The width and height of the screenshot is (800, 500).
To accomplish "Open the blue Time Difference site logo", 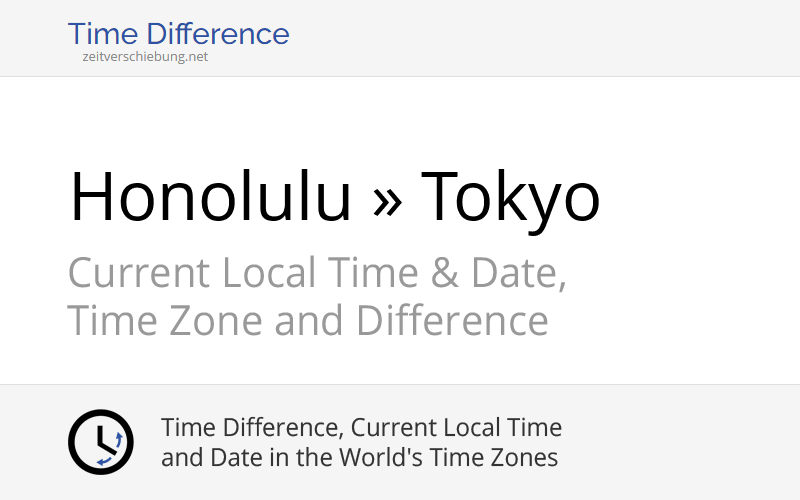I will (178, 34).
